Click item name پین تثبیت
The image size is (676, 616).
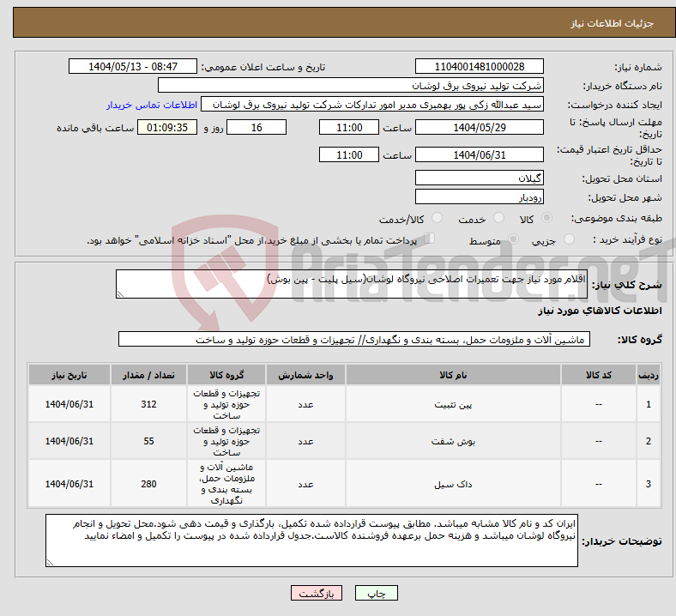[x=453, y=404]
